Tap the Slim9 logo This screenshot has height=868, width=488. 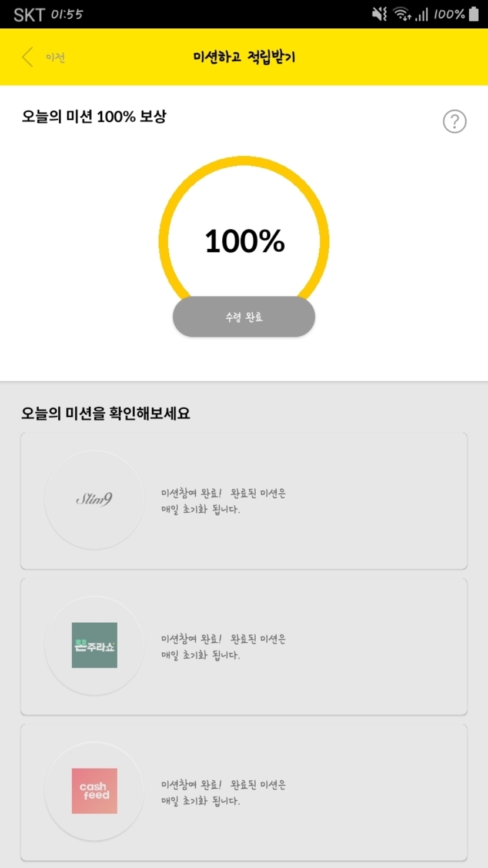(94, 500)
